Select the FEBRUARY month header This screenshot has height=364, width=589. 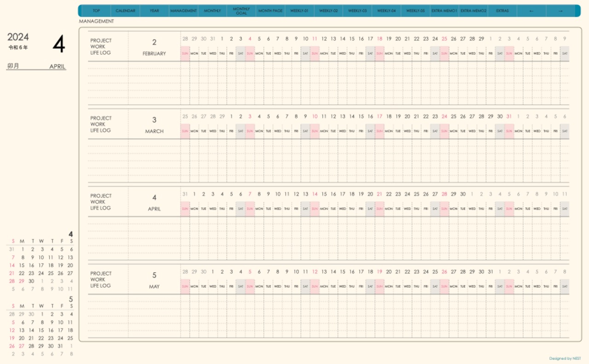click(x=154, y=54)
